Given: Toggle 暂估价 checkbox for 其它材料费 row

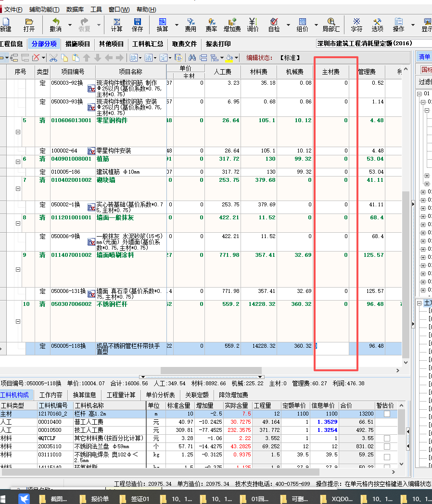Looking at the screenshot, I should click(x=387, y=439).
